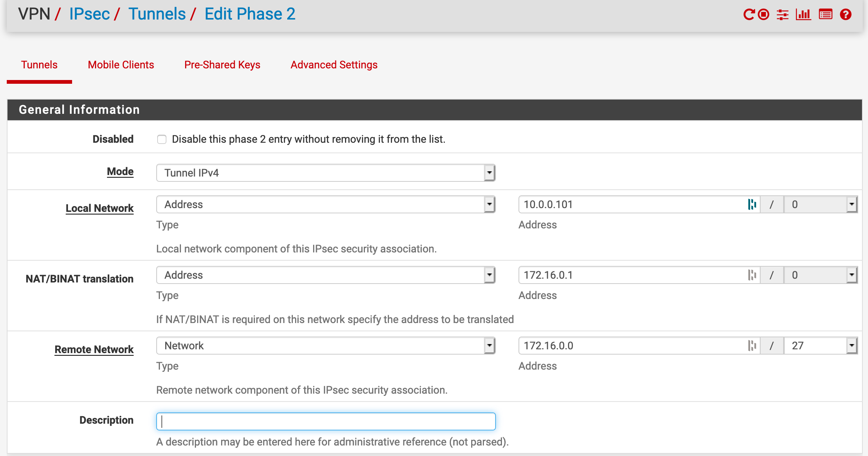Click the grey icon in the Remote Network address field
This screenshot has height=456, width=868.
(752, 346)
